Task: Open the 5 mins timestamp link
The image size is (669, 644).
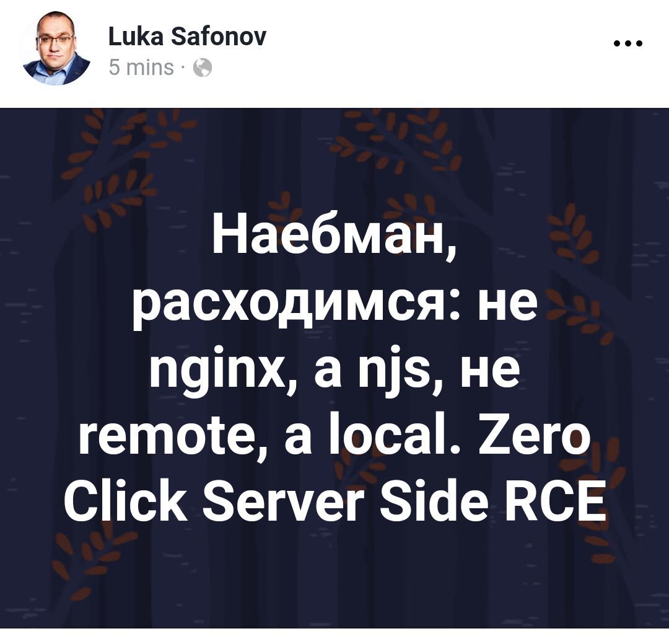Action: tap(141, 68)
